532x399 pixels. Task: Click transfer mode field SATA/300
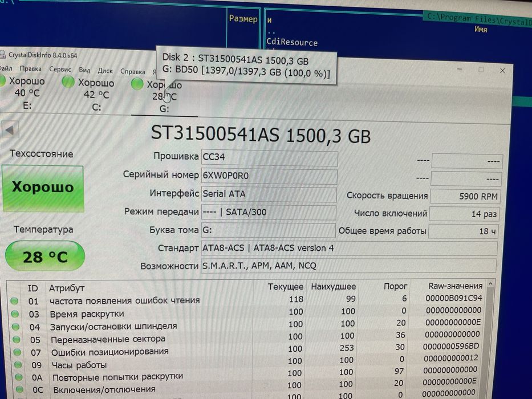[x=269, y=213]
